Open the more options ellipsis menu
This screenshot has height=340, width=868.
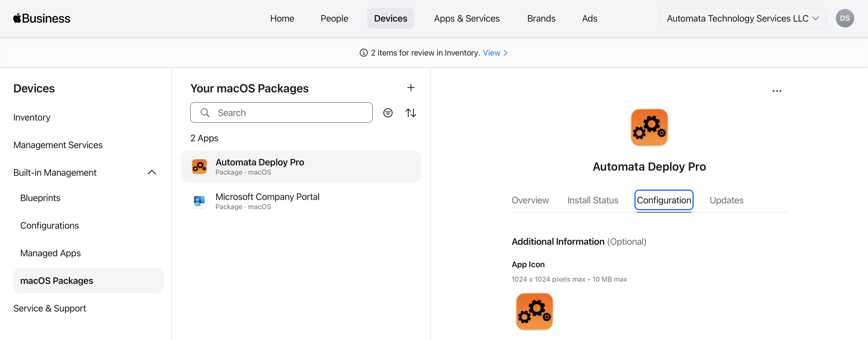tap(777, 91)
